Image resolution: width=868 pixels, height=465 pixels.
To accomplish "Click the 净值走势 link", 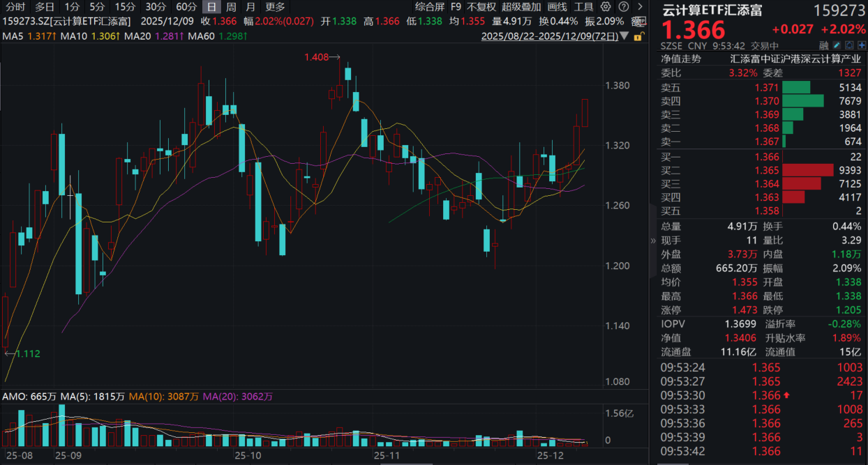I will (x=681, y=59).
